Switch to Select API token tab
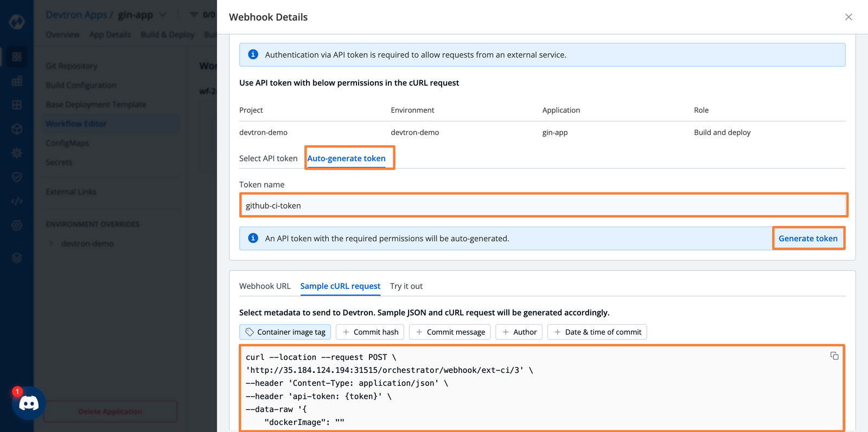This screenshot has height=432, width=868. [268, 158]
